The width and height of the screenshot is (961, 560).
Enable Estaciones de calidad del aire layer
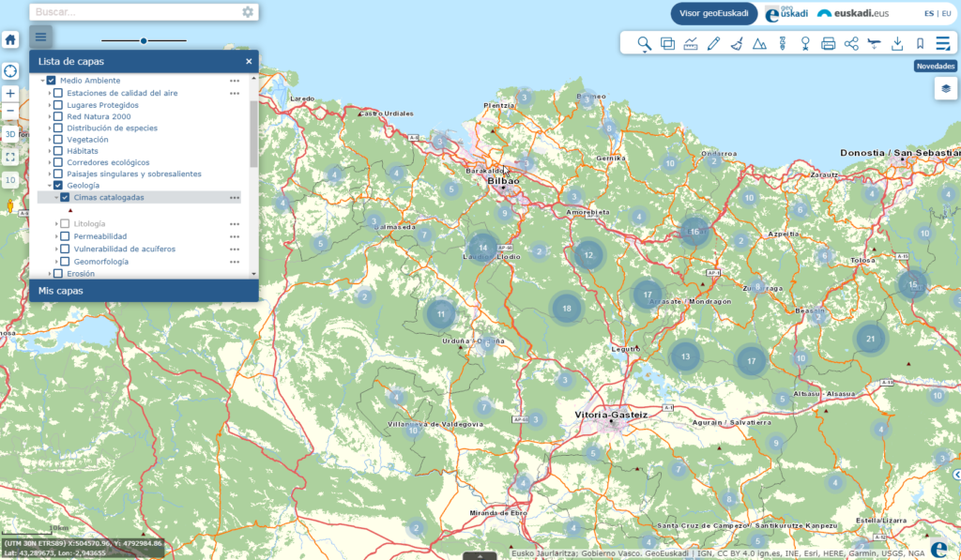(x=58, y=93)
